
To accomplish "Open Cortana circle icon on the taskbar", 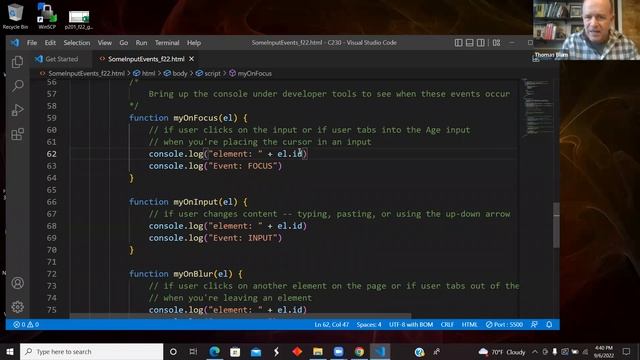I will coord(173,351).
